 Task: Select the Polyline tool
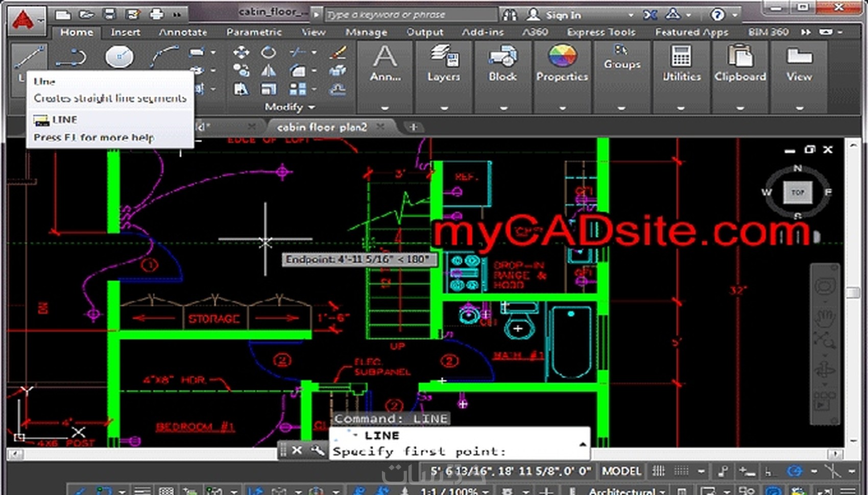[71, 57]
